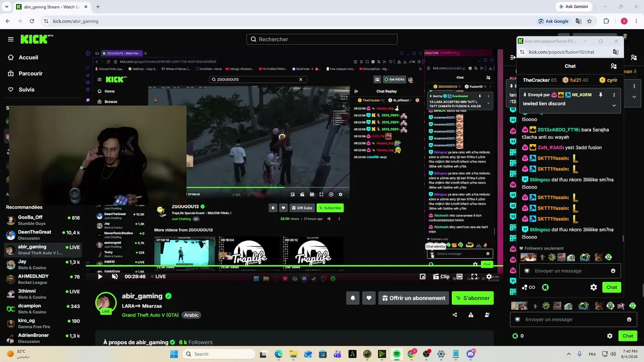Click the Kick logo in the header
Image resolution: width=644 pixels, height=362 pixels.
coord(37,39)
